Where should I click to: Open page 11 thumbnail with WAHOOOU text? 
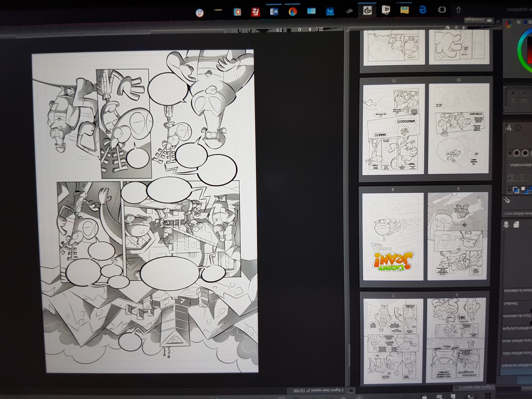coord(393,129)
